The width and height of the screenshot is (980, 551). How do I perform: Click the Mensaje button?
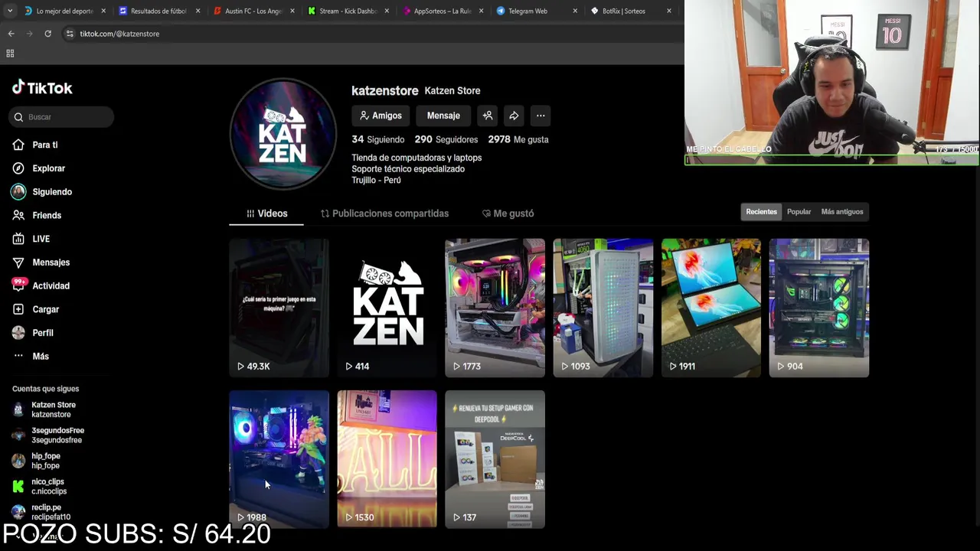[x=443, y=116]
